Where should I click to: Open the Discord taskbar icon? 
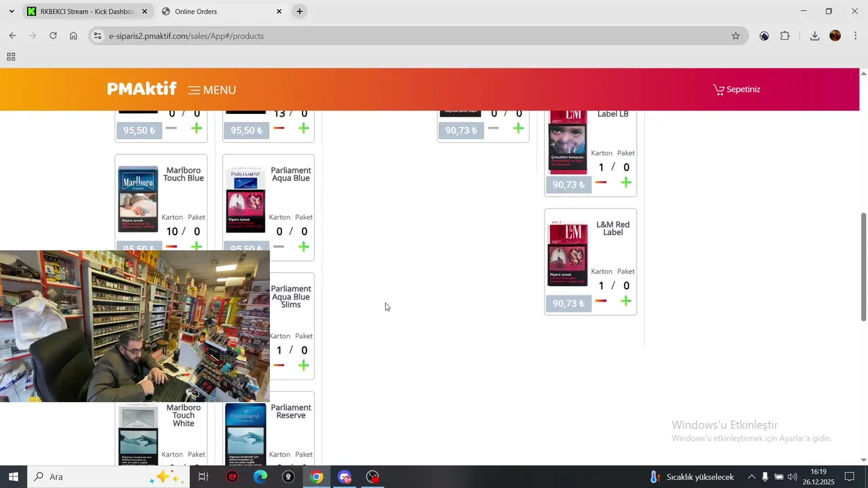(344, 476)
